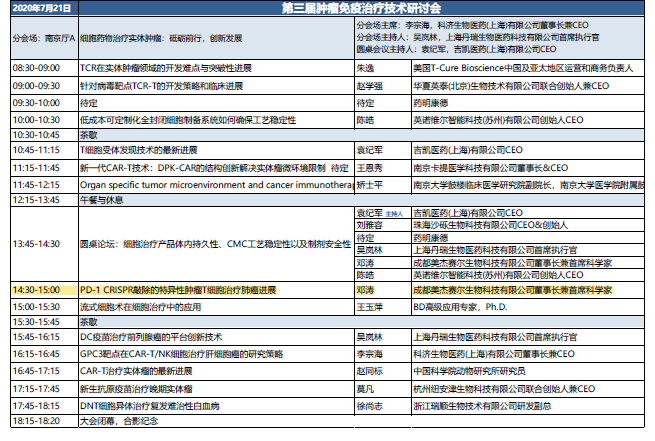This screenshot has height=441, width=655.
Task: Select time slot "09:00-09:30"
Action: (x=36, y=86)
